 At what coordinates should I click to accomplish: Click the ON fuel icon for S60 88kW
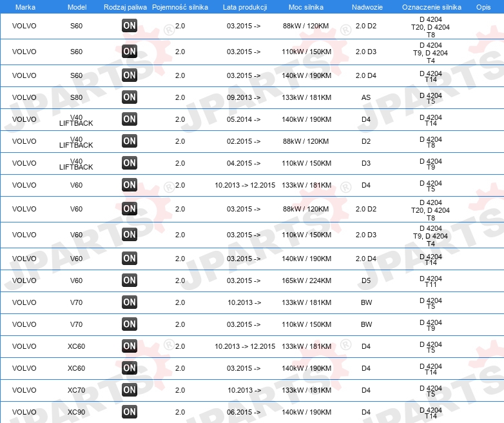(130, 26)
